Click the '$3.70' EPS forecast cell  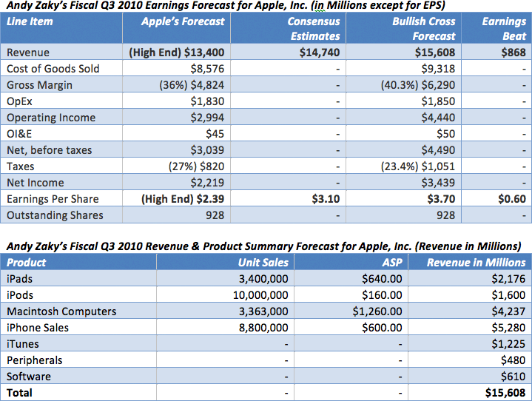pyautogui.click(x=441, y=199)
